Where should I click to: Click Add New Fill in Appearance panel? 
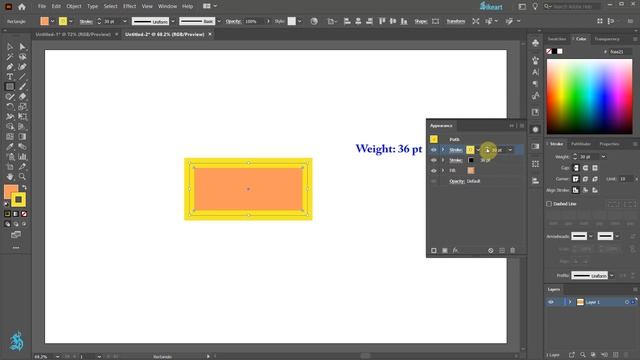444,250
